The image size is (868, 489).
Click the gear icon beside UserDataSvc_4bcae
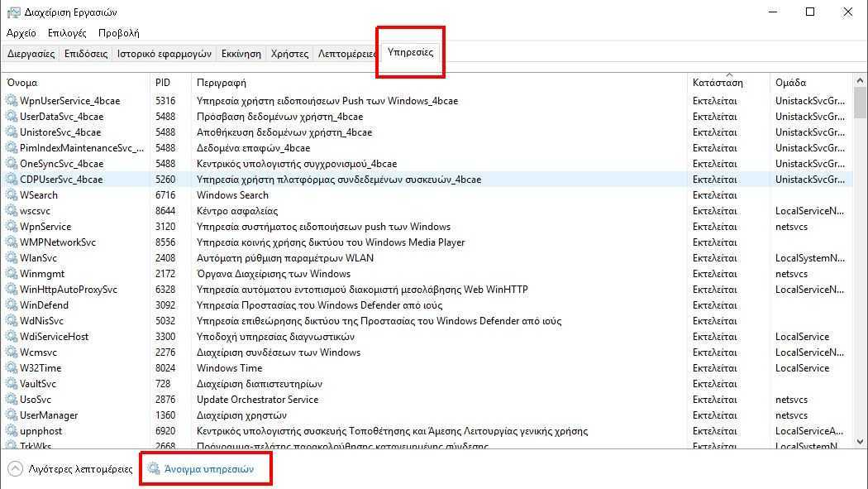pos(12,117)
